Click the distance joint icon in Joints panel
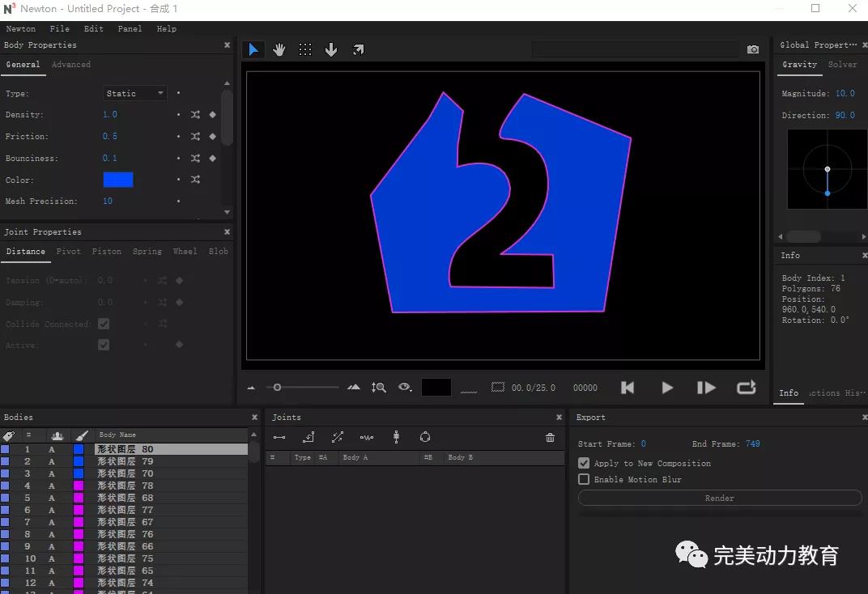 click(279, 438)
